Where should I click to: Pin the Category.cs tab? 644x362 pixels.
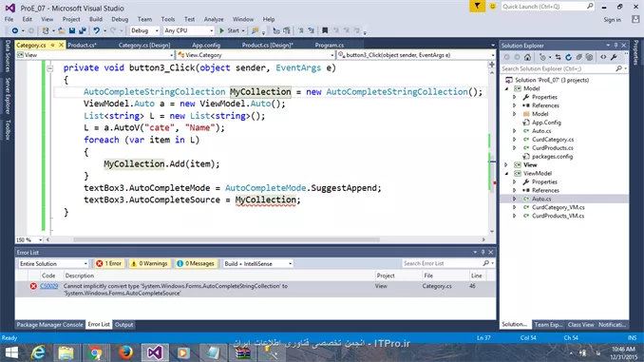(x=52, y=46)
